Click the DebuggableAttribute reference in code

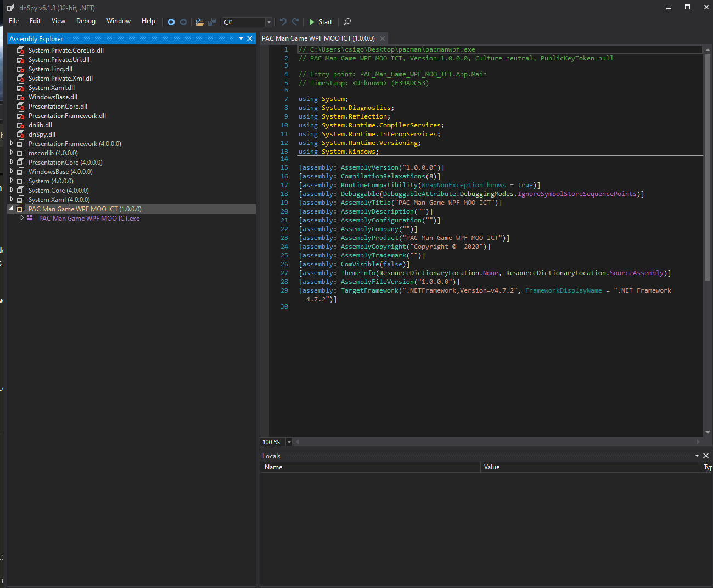click(419, 194)
